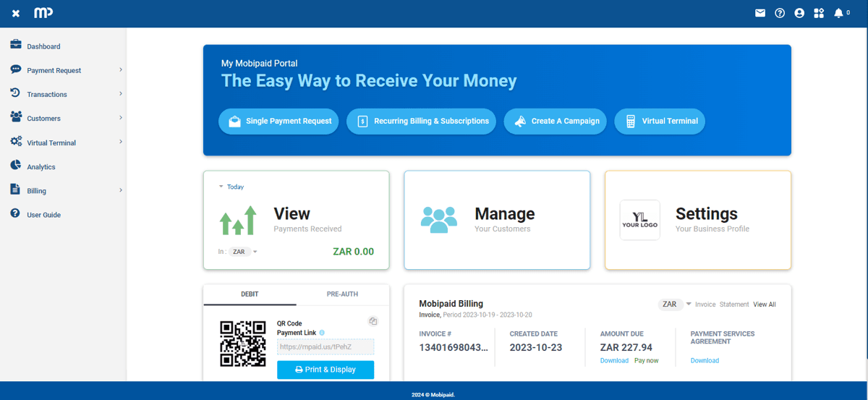Click the payment link URL field
The width and height of the screenshot is (868, 400).
[325, 347]
